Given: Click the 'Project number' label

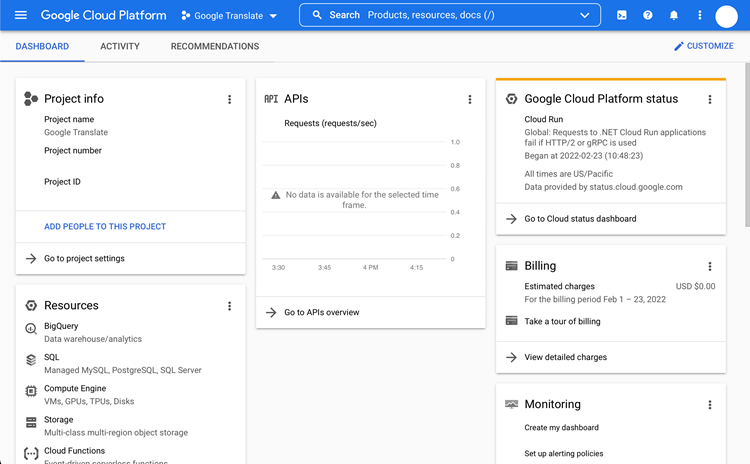Looking at the screenshot, I should (x=73, y=150).
